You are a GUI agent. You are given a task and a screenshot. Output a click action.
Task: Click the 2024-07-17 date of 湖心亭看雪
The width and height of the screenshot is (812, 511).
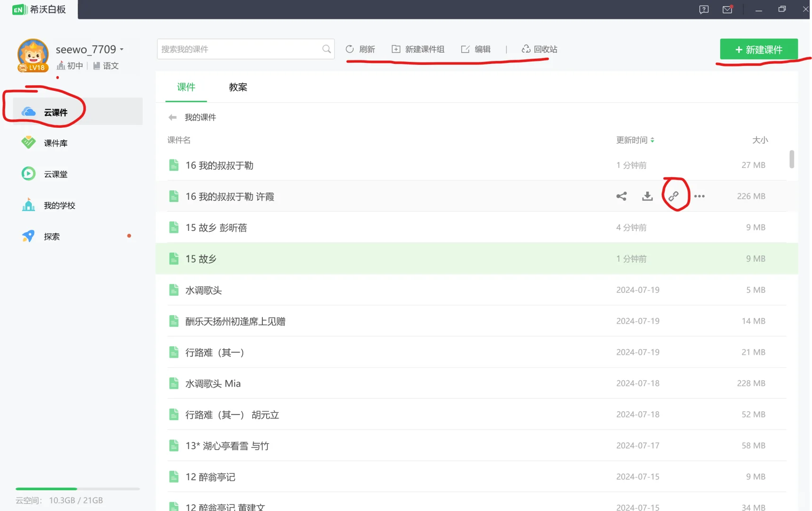638,446
